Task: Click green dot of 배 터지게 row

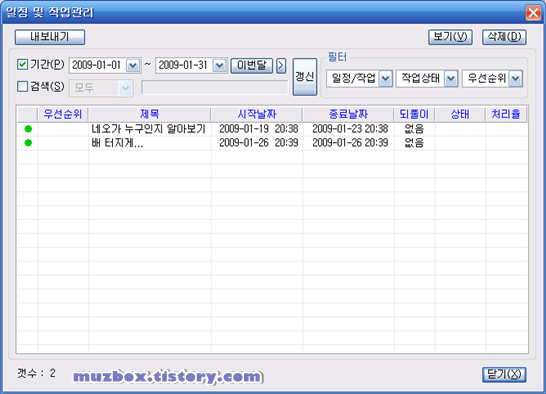Action: click(28, 143)
